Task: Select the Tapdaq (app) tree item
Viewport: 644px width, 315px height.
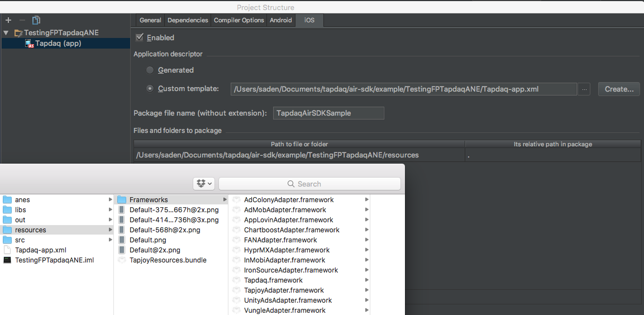Action: pyautogui.click(x=66, y=44)
